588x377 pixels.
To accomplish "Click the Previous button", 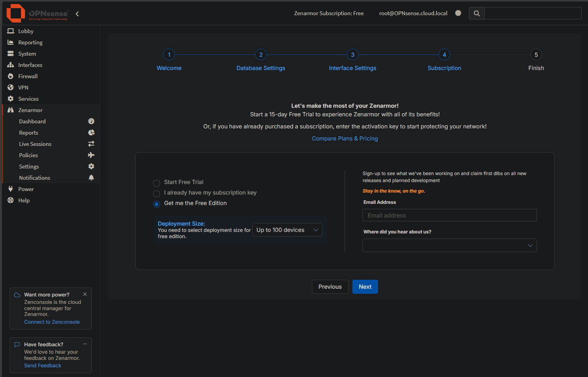I will [330, 287].
